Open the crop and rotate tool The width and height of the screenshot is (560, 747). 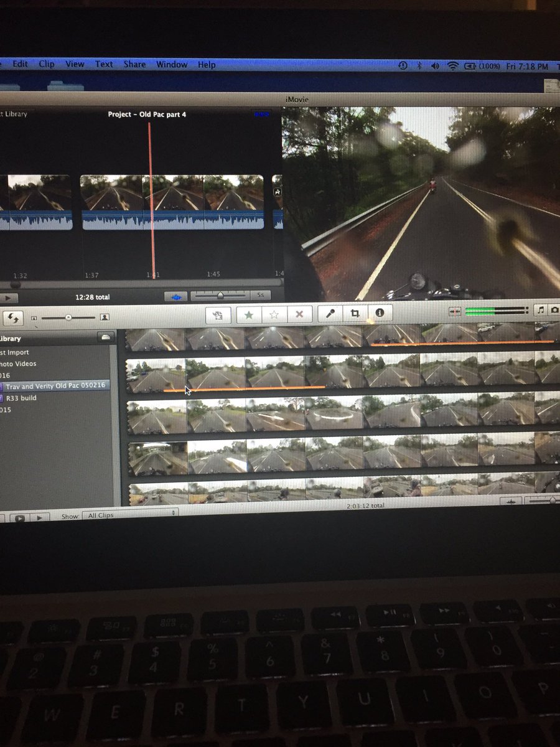(x=355, y=314)
